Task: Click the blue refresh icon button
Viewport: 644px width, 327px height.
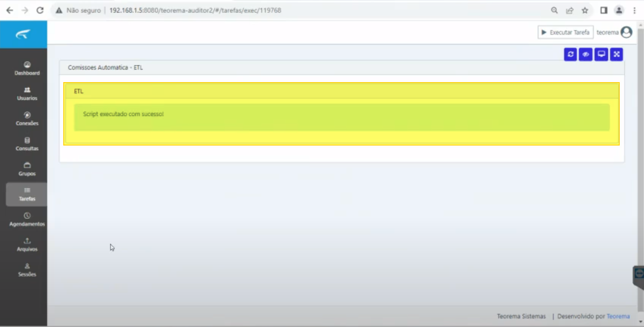Action: tap(571, 54)
